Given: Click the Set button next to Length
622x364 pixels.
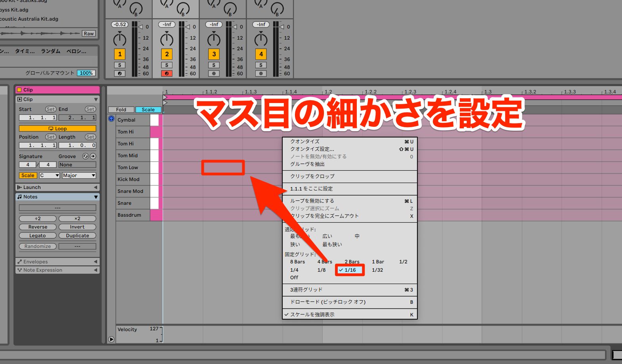Looking at the screenshot, I should (90, 137).
